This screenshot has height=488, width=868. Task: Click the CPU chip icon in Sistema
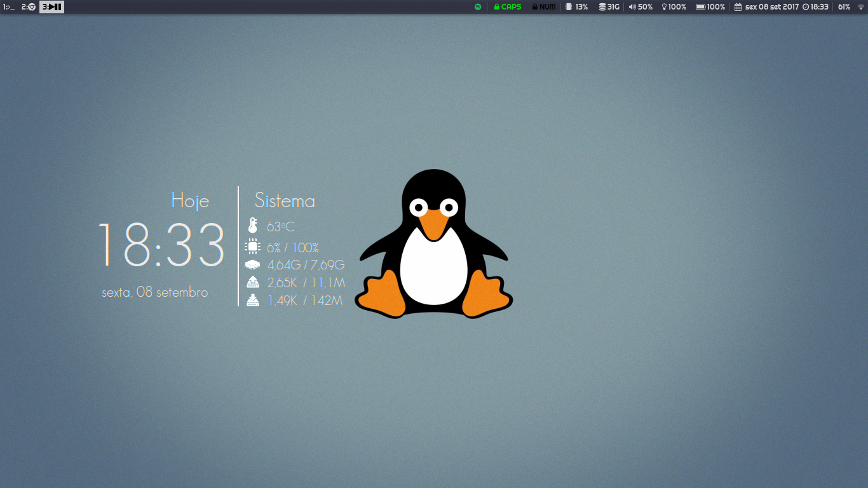pos(252,247)
